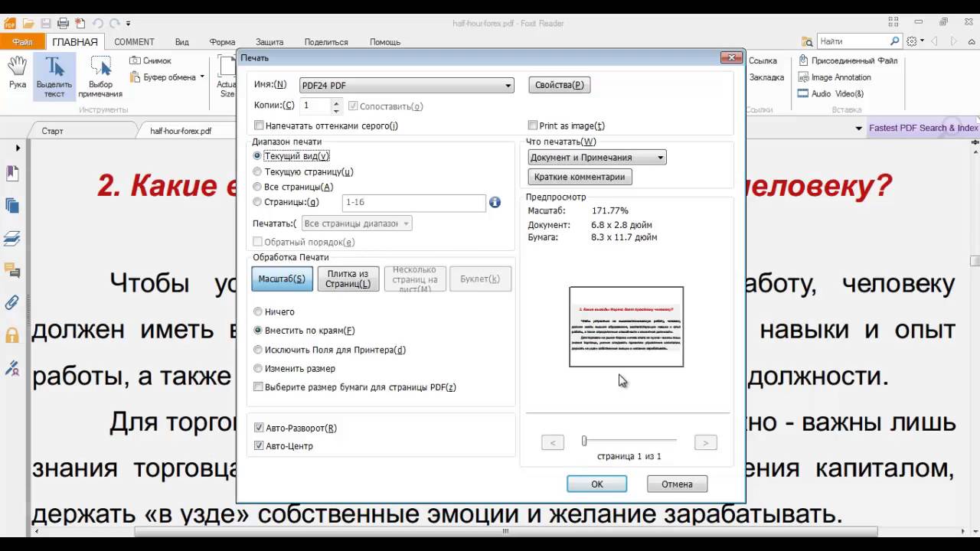Click the Foxit PDF logo icon
This screenshot has width=980, height=551.
click(10, 23)
